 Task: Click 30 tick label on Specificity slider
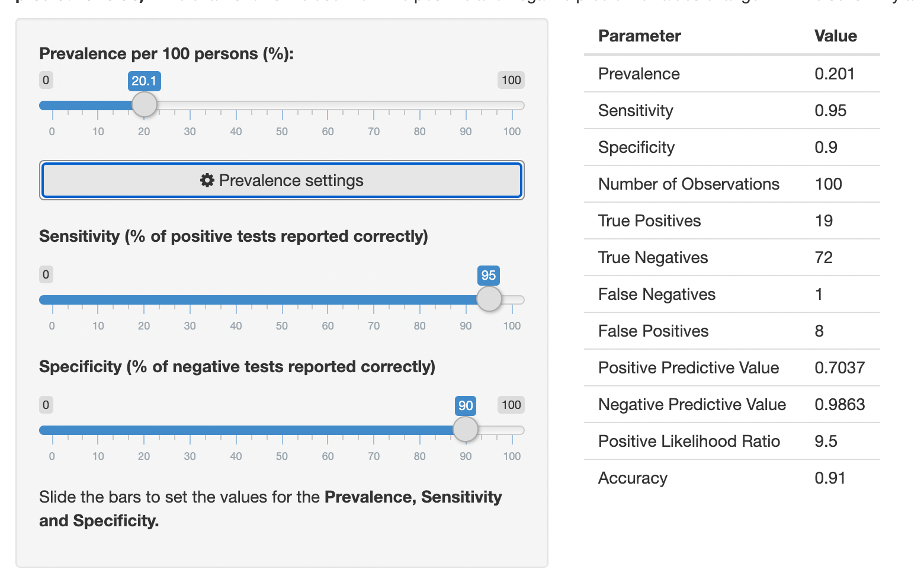tap(190, 456)
